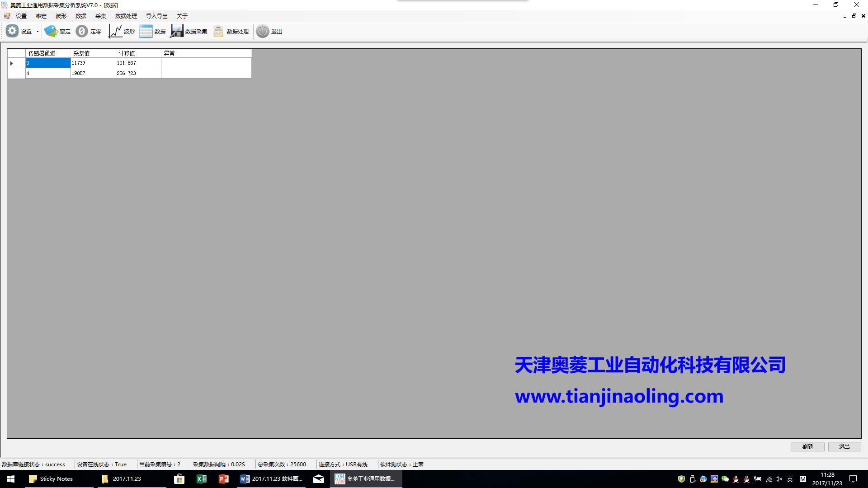Image resolution: width=868 pixels, height=488 pixels.
Task: Open the 数据处理 menu
Action: click(x=126, y=16)
